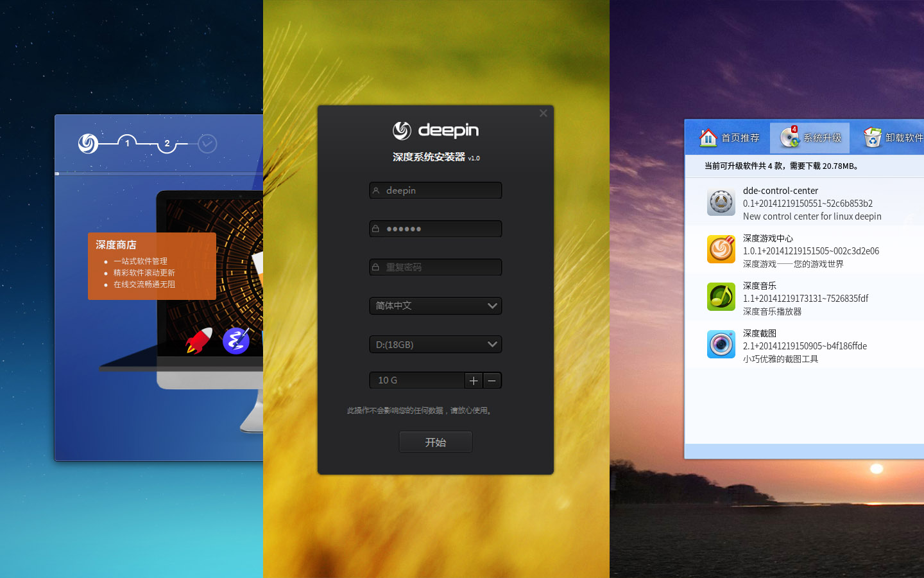Click the 深度游戏——您的游戏世界 description
Screen dimensions: 924x578
(x=793, y=264)
